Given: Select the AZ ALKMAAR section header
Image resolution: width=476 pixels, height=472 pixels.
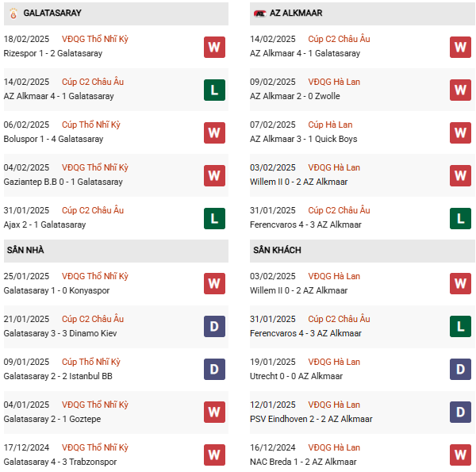Looking at the screenshot, I should pos(295,13).
